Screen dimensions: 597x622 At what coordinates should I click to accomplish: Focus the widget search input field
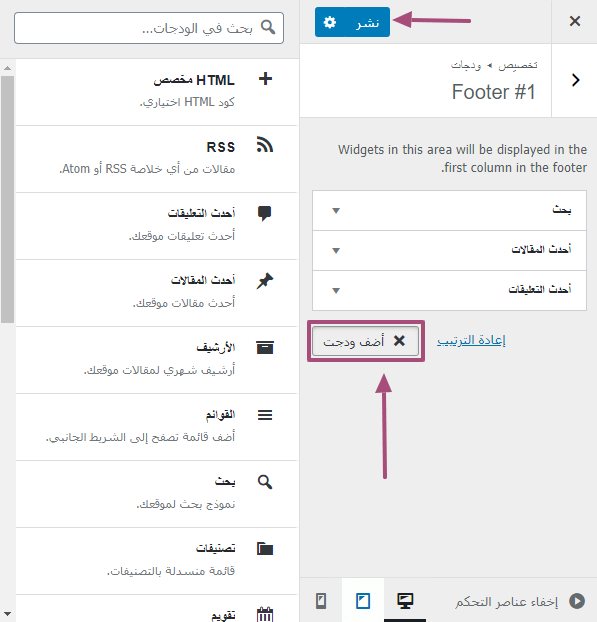click(x=149, y=28)
